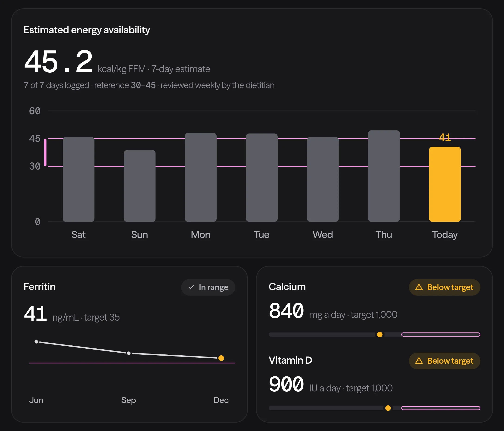Click Calcium 'Below target' badge text
Image resolution: width=504 pixels, height=431 pixels.
coord(450,287)
